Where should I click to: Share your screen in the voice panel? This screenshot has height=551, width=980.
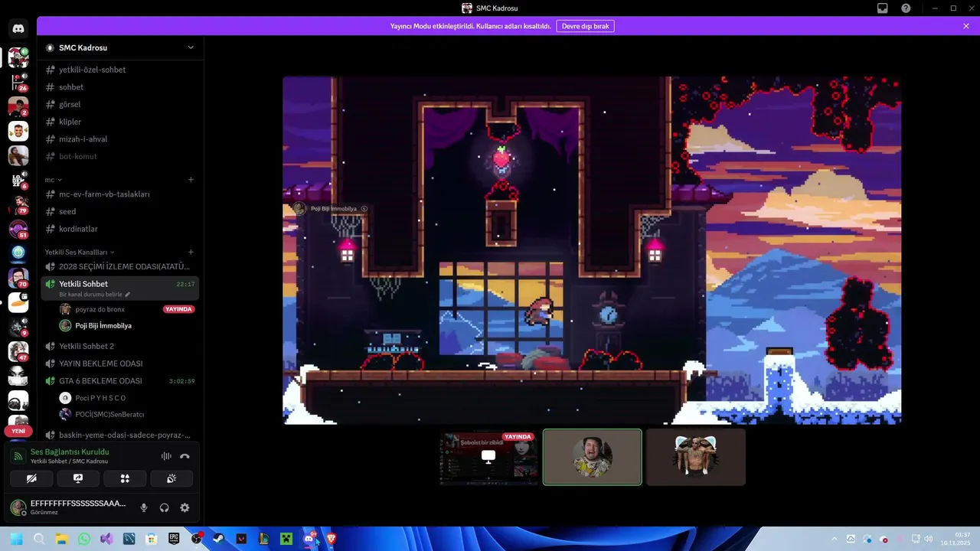78,479
